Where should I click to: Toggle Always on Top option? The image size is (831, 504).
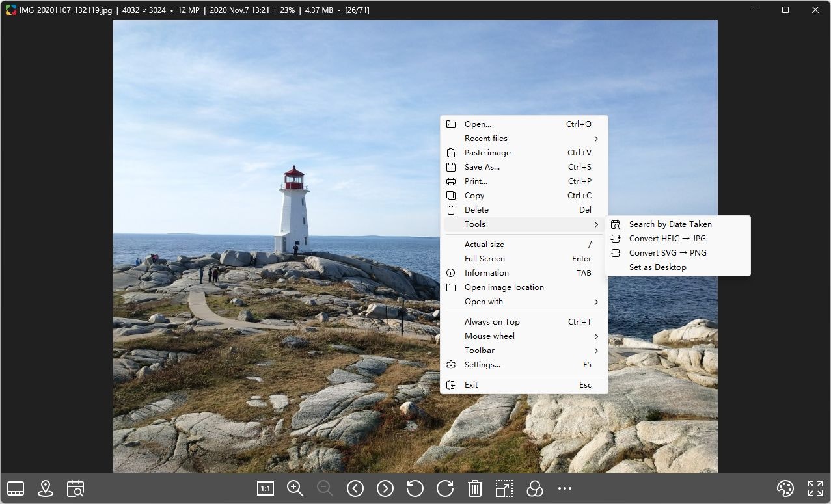(524, 322)
